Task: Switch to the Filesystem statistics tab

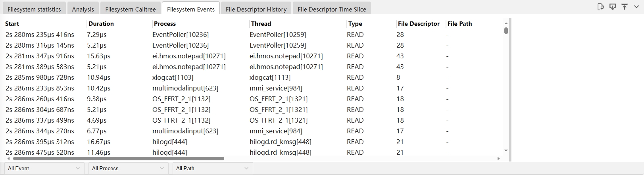Action: [34, 9]
